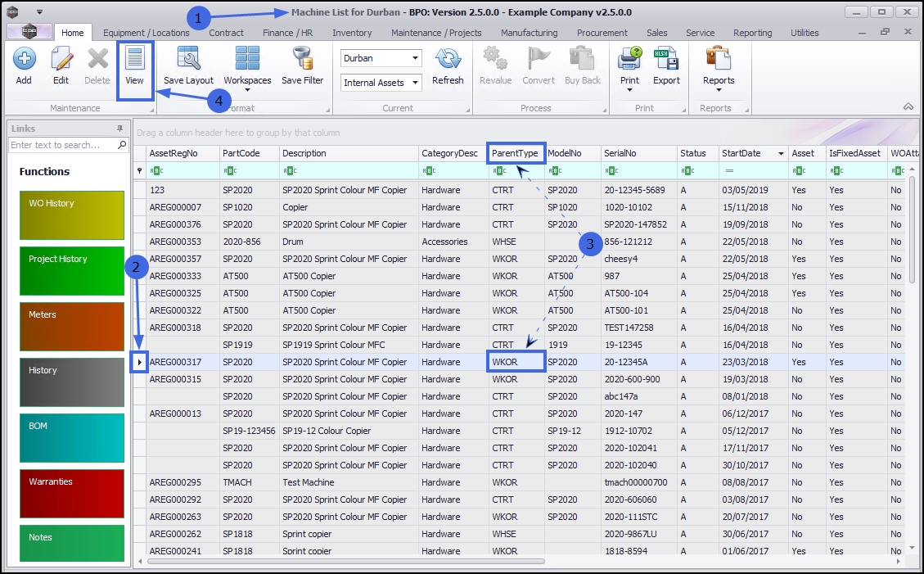Screen dimensions: 924x574
Task: Pin the Links panel
Action: (119, 129)
